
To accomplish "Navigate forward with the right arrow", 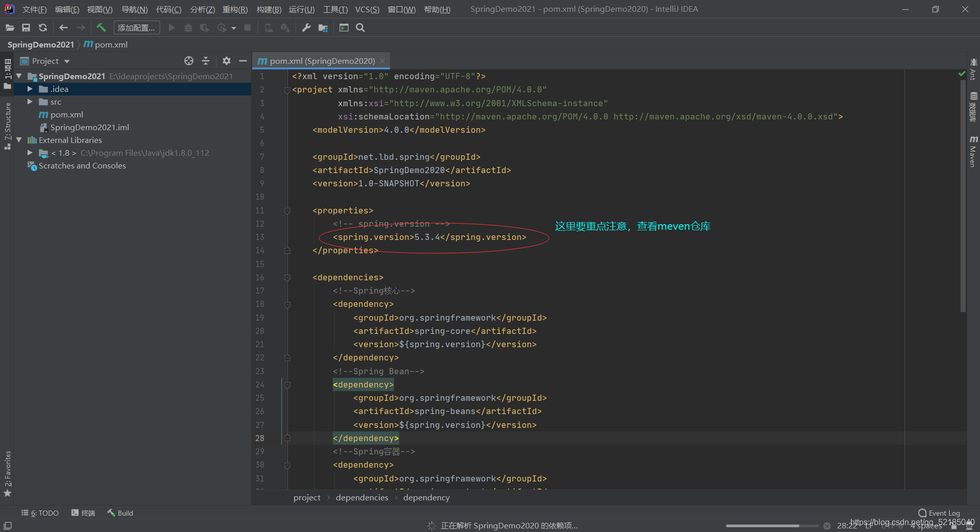I will click(81, 28).
